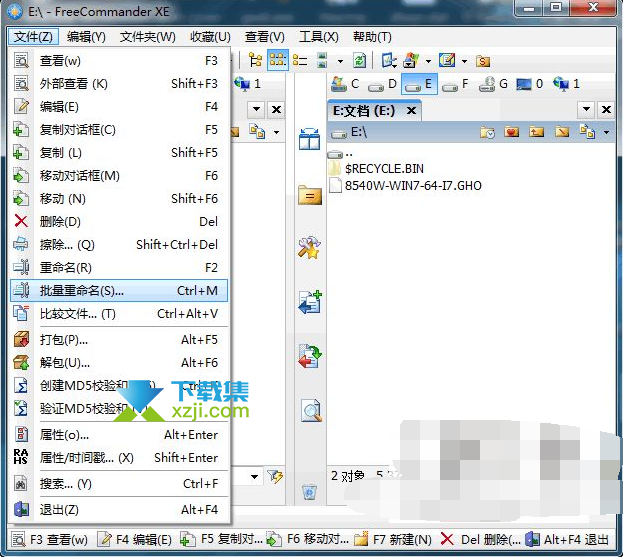Image resolution: width=623 pixels, height=557 pixels.
Task: Click the filter icon in left panel
Action: (275, 476)
